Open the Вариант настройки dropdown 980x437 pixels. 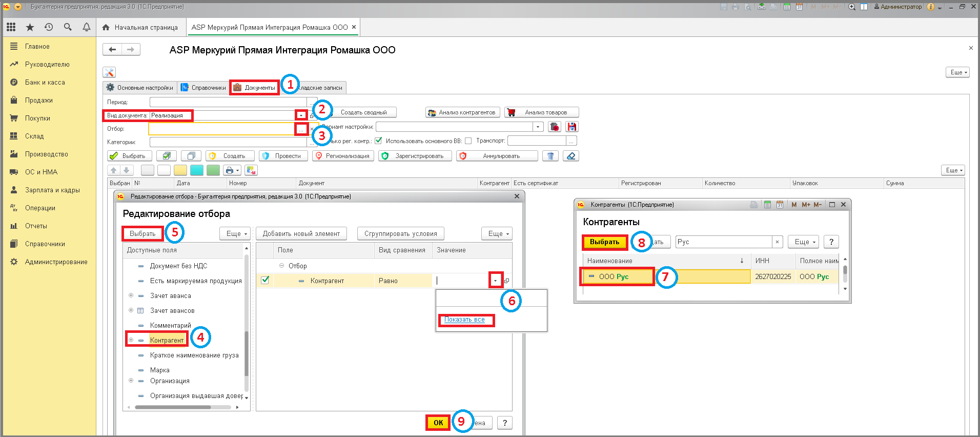click(538, 127)
